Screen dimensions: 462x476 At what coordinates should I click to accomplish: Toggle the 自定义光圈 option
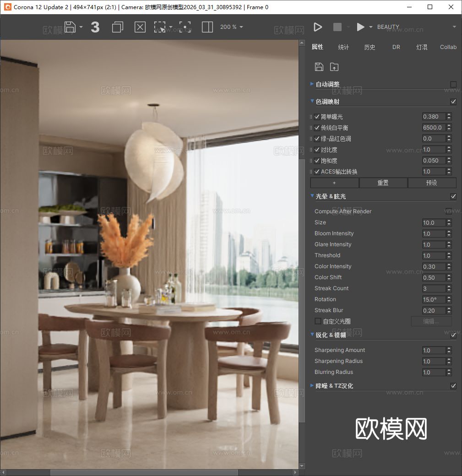coord(318,321)
